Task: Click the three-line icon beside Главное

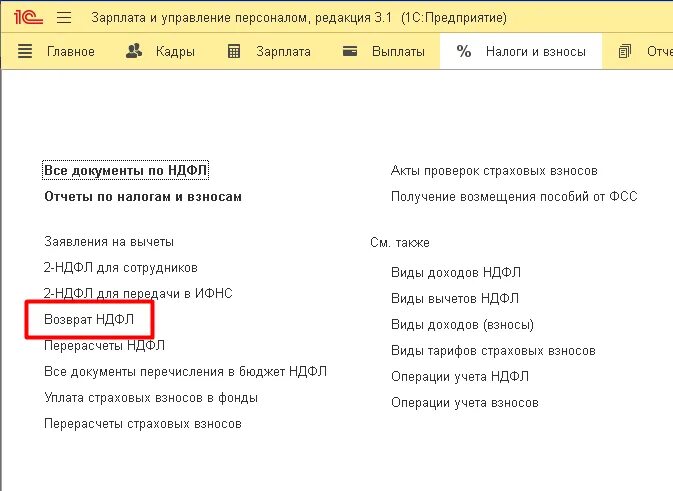Action: tap(25, 52)
